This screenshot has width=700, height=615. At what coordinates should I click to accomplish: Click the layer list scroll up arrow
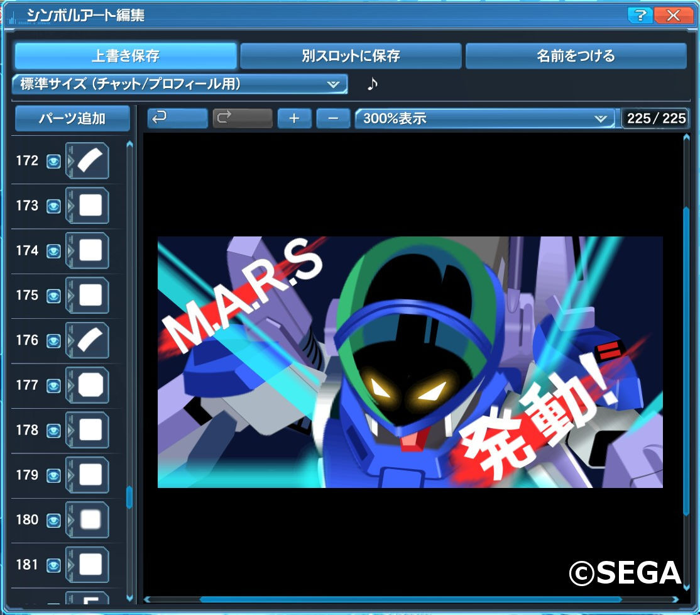[x=129, y=144]
